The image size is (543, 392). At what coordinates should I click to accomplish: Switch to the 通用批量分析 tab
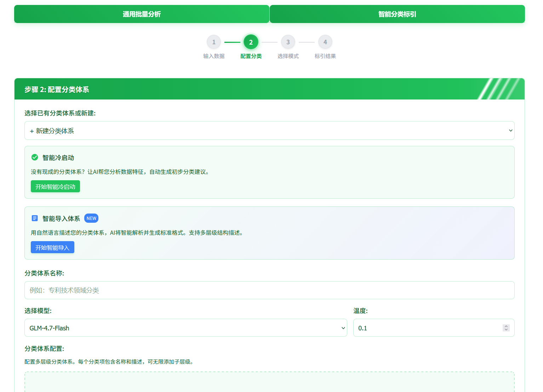pyautogui.click(x=142, y=14)
